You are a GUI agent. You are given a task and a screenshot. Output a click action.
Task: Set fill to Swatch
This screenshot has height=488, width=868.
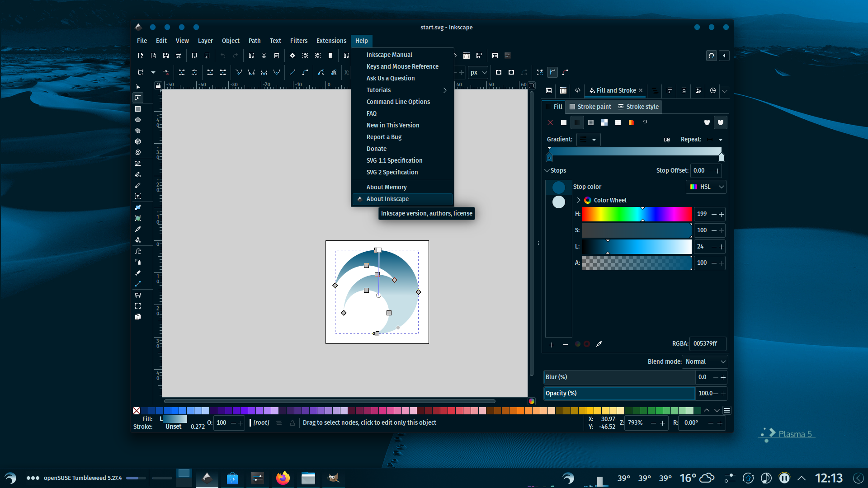pyautogui.click(x=632, y=122)
